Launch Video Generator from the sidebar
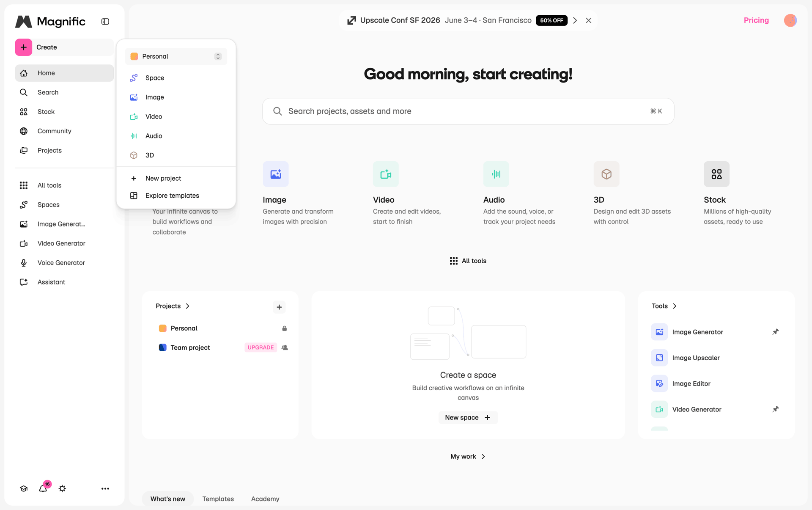 [64, 243]
